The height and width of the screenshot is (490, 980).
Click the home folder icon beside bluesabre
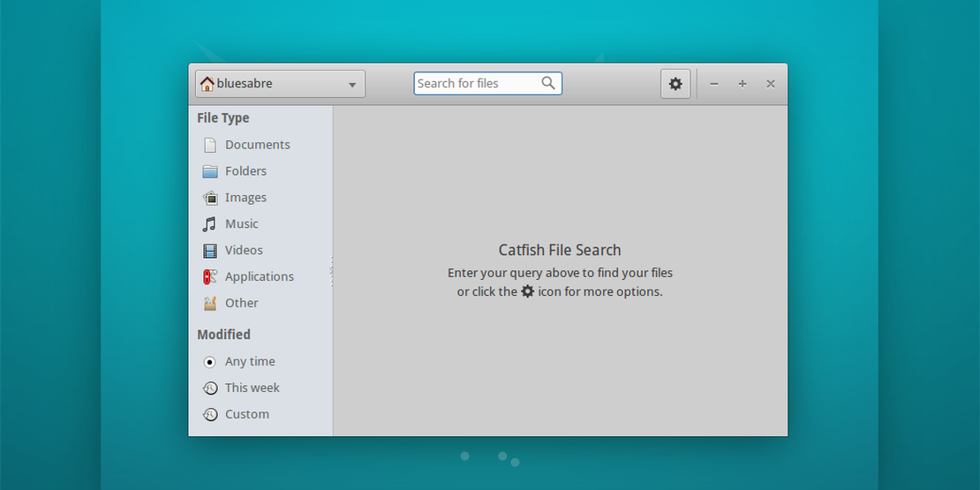click(x=207, y=84)
